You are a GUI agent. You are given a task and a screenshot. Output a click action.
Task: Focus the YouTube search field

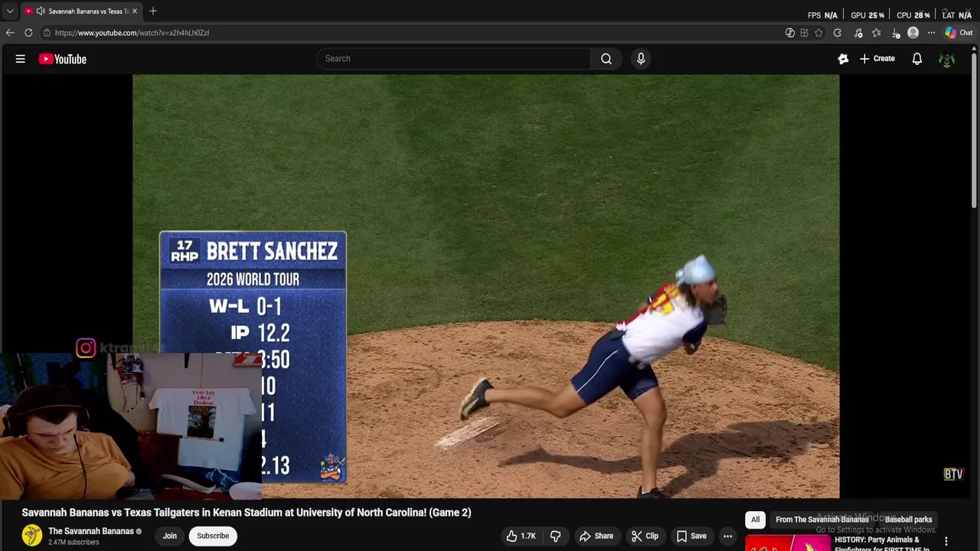click(x=453, y=59)
